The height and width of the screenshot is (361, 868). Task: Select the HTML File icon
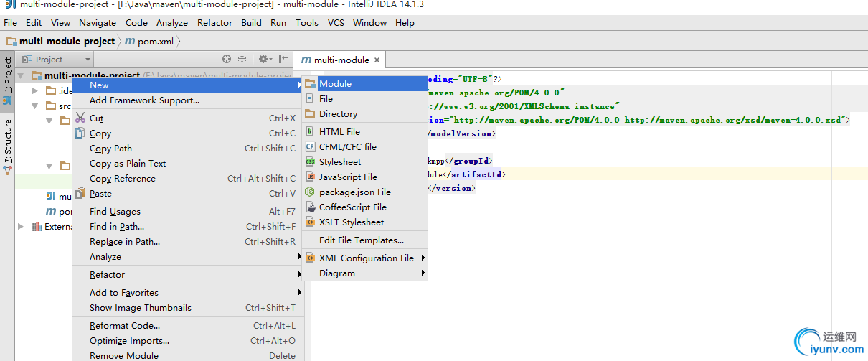click(310, 131)
